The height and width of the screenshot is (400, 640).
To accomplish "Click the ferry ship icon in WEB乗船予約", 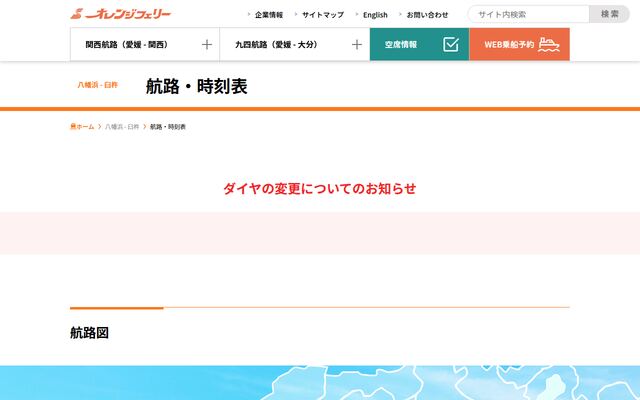I will point(549,44).
